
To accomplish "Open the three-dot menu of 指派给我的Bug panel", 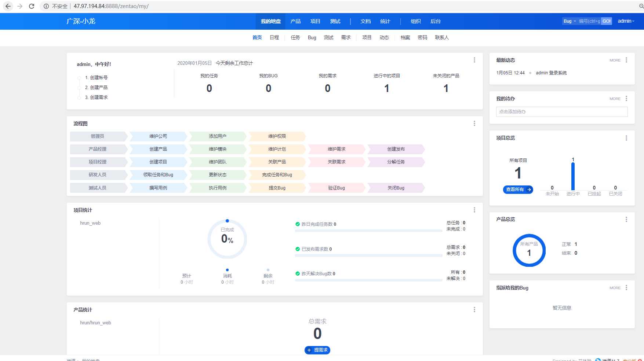I will coord(626,288).
